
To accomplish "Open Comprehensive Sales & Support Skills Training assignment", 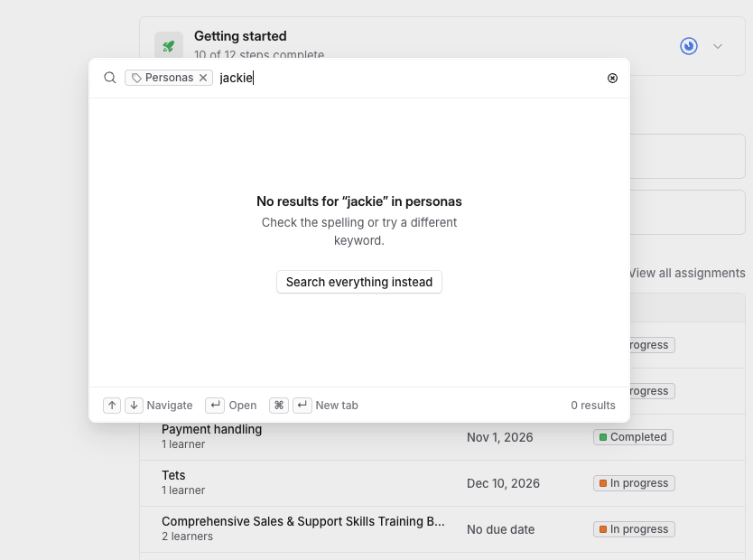I will pyautogui.click(x=303, y=521).
